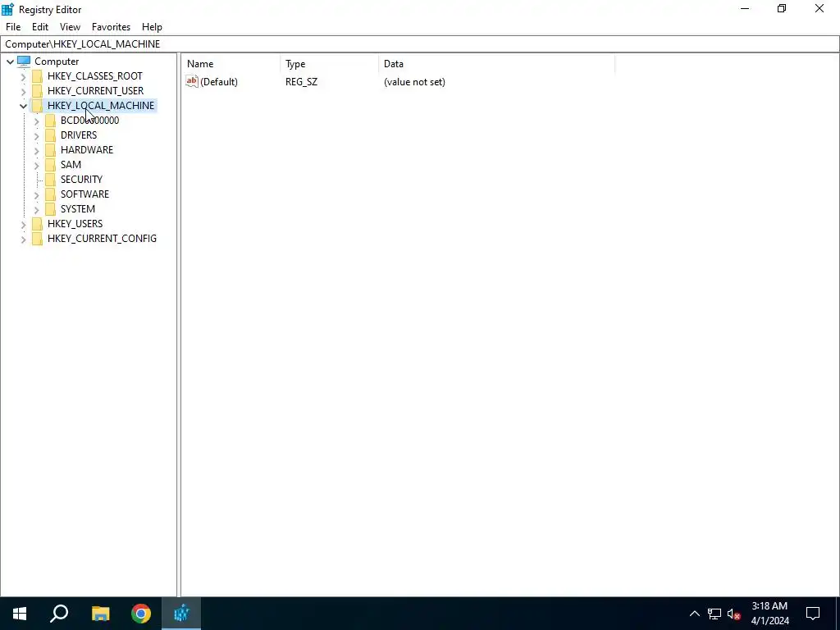Expand the HKEY_CLASSES_ROOT arrow
840x630 pixels.
[23, 76]
